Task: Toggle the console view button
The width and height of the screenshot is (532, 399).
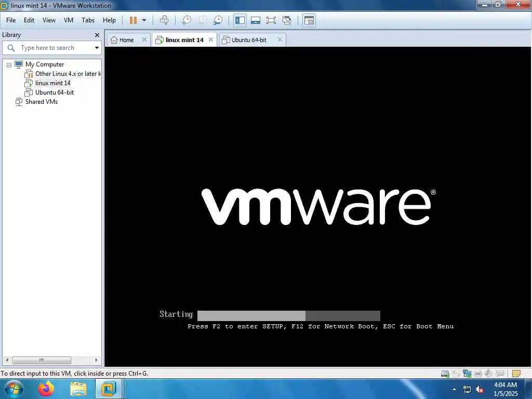Action: pyautogui.click(x=309, y=20)
